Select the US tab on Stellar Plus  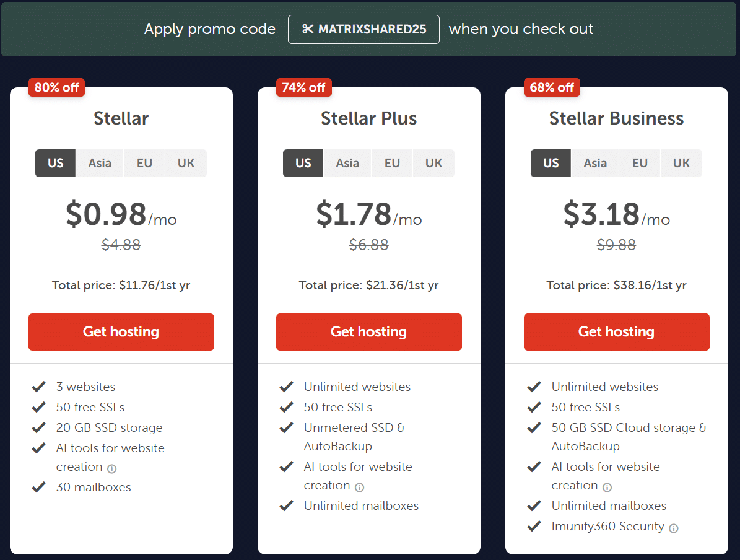(303, 163)
